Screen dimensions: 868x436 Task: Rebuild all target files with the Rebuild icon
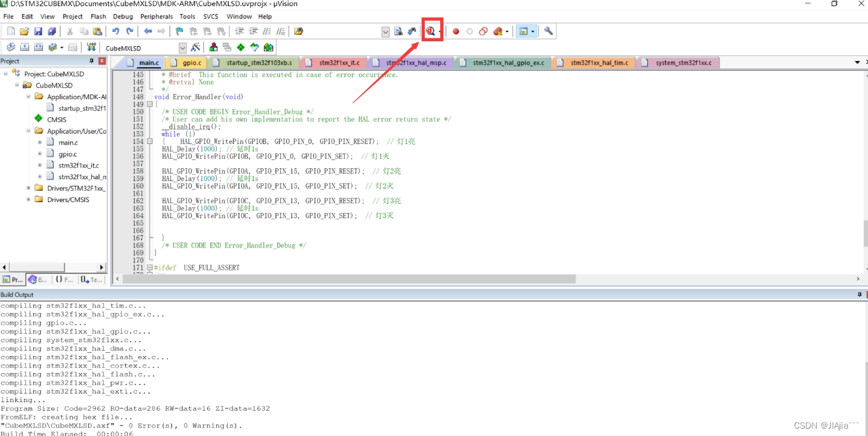pos(39,47)
